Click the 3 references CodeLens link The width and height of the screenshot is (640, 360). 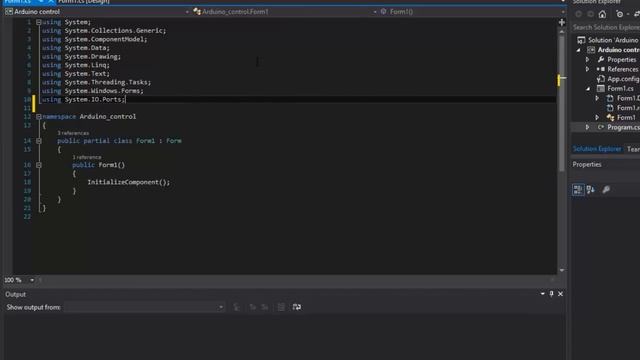[x=73, y=133]
